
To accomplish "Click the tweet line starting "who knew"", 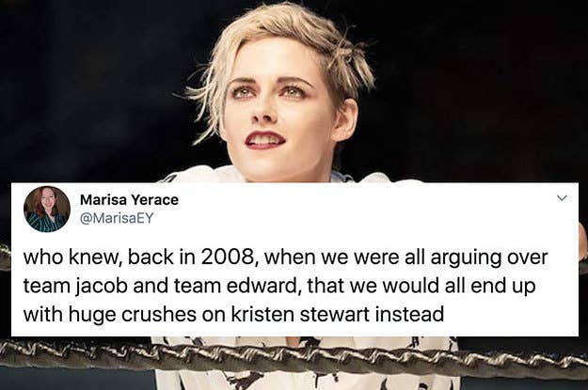I will click(285, 257).
